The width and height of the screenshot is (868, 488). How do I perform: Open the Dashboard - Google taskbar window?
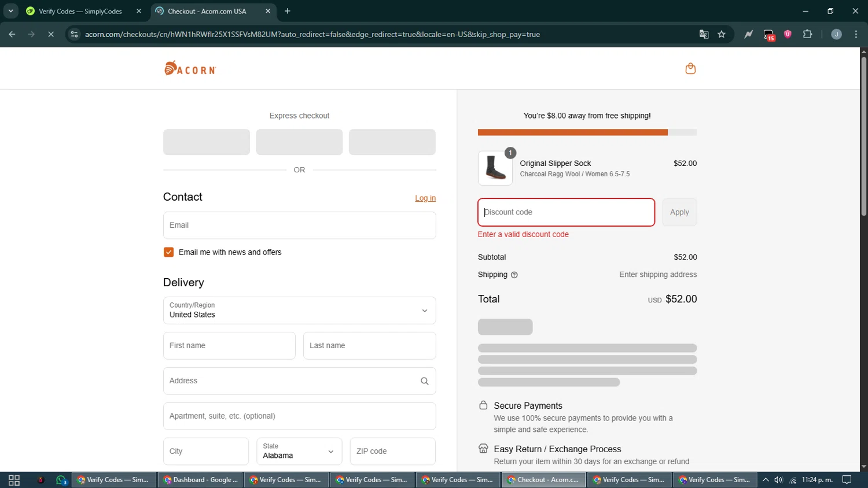point(200,480)
